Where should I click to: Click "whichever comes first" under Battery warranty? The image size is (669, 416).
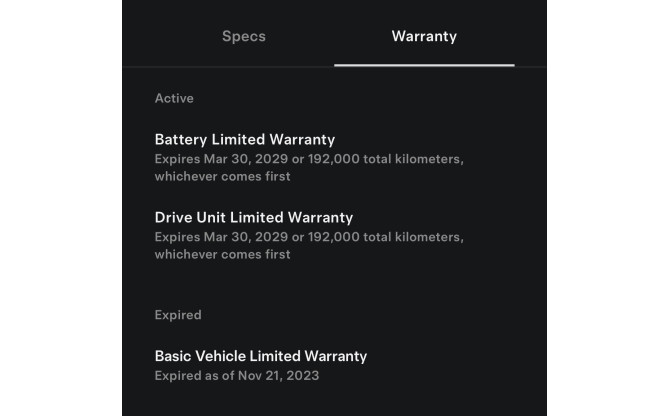[222, 177]
